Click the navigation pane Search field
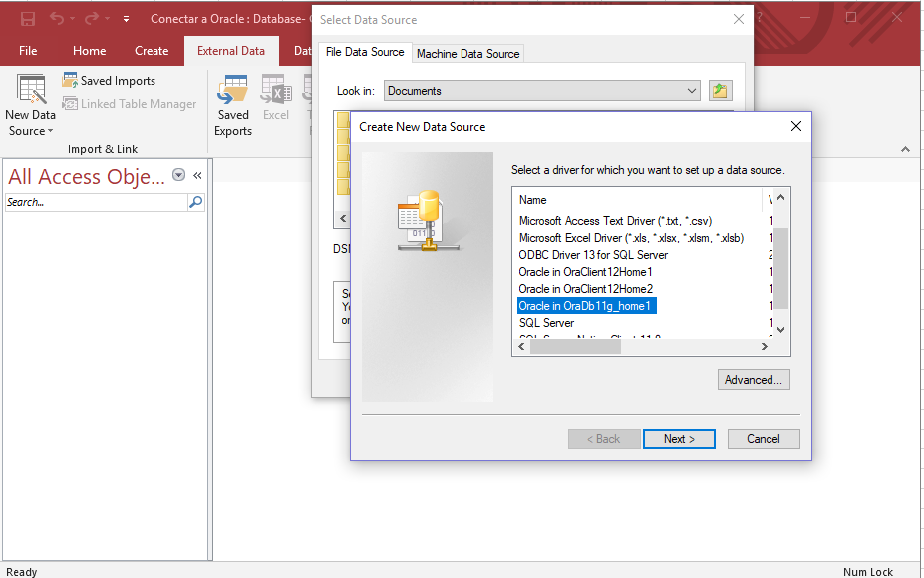The width and height of the screenshot is (924, 578). (96, 202)
